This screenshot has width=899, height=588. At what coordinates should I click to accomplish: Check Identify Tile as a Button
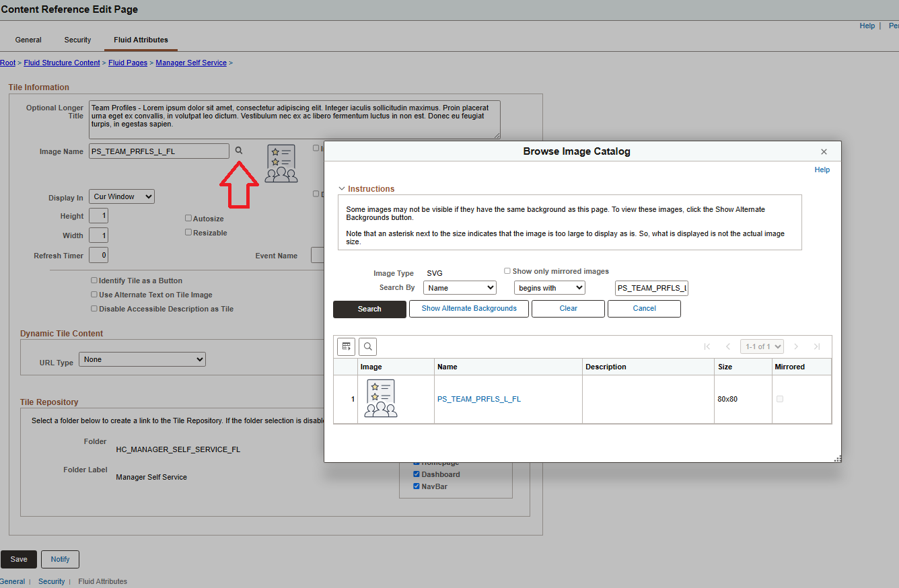tap(94, 281)
